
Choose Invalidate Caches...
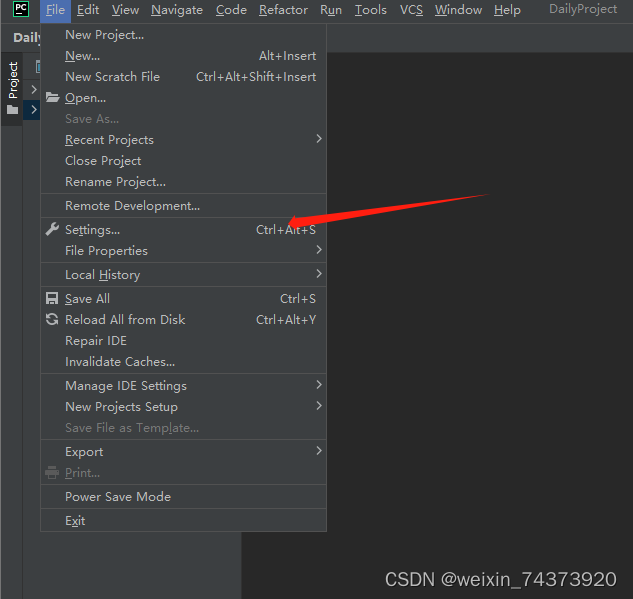coord(183,362)
